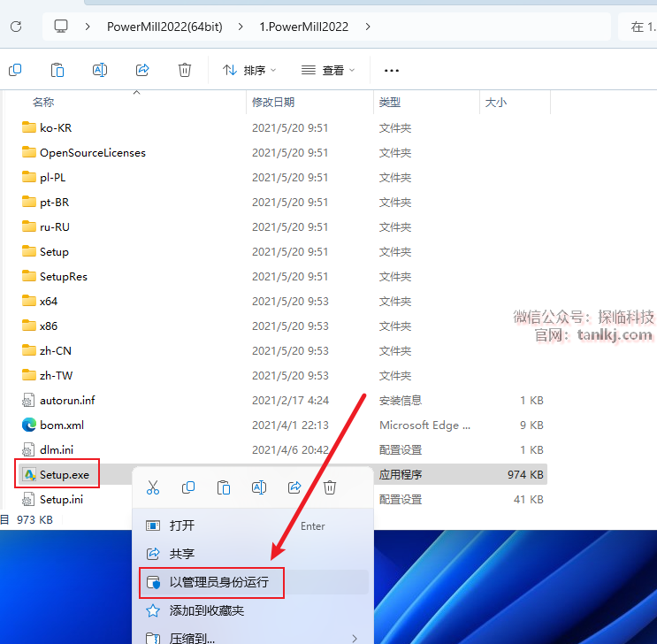The height and width of the screenshot is (644, 657).
Task: Click the refresh icon in address bar
Action: point(16,27)
